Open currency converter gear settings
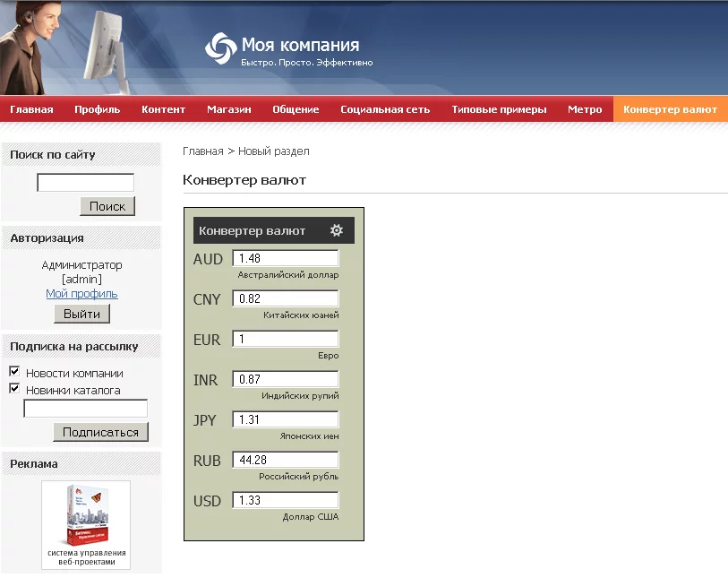728x578 pixels. (x=337, y=230)
